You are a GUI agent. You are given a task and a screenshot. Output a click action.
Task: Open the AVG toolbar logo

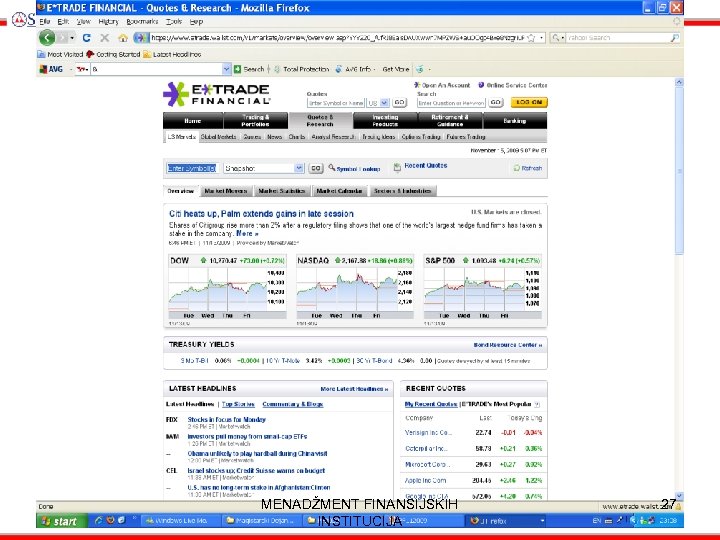51,69
